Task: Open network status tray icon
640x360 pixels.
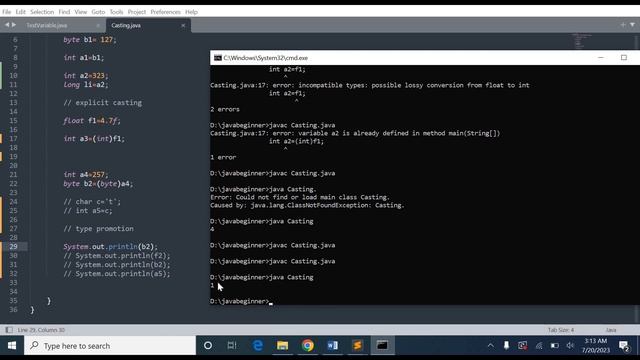Action: 539,346
